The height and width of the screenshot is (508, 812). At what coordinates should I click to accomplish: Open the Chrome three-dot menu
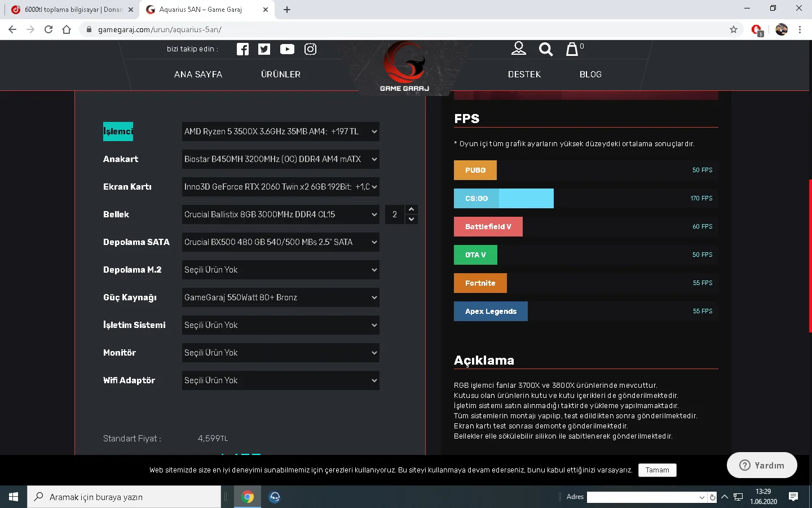(x=800, y=29)
